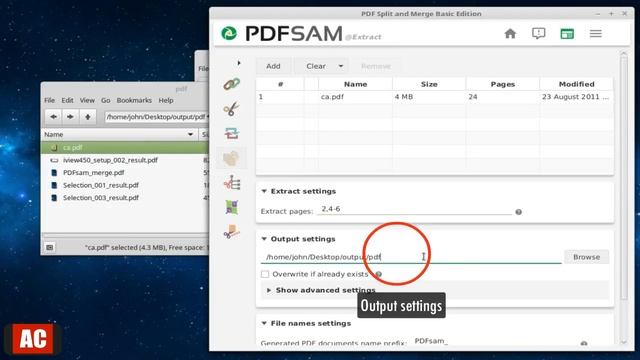Go forward in the file manager
This screenshot has width=640, height=360.
70,117
